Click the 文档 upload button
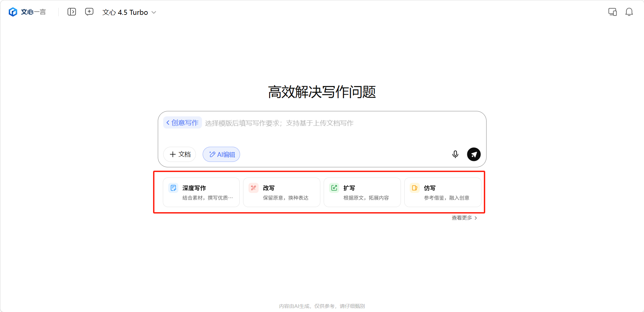This screenshot has width=644, height=312. pyautogui.click(x=180, y=154)
